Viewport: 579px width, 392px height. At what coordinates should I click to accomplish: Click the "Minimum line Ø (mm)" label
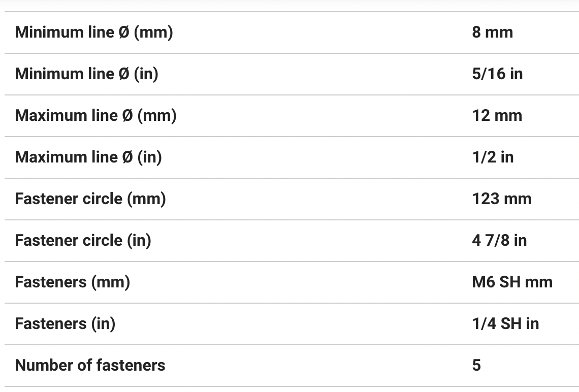94,32
